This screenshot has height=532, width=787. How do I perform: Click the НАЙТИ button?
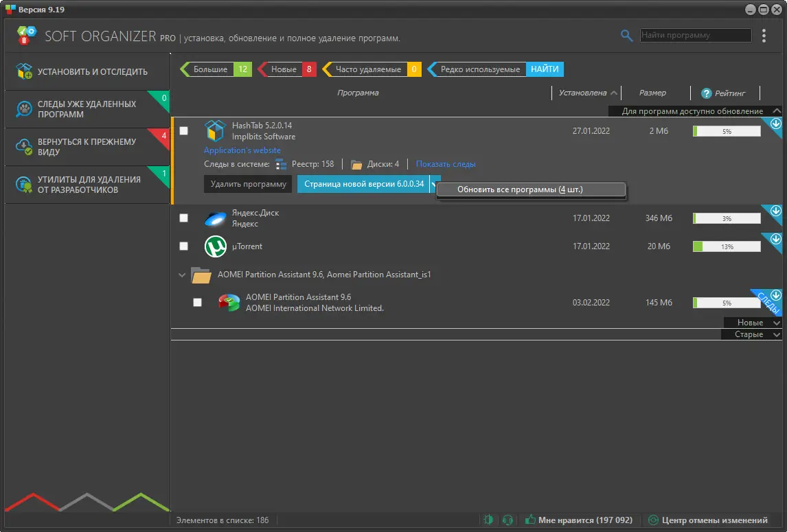coord(545,69)
